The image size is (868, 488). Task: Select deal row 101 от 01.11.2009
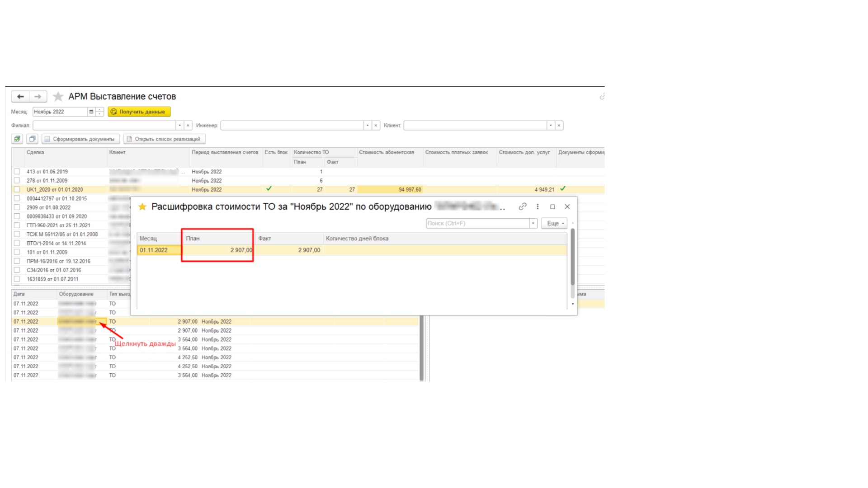[71, 252]
